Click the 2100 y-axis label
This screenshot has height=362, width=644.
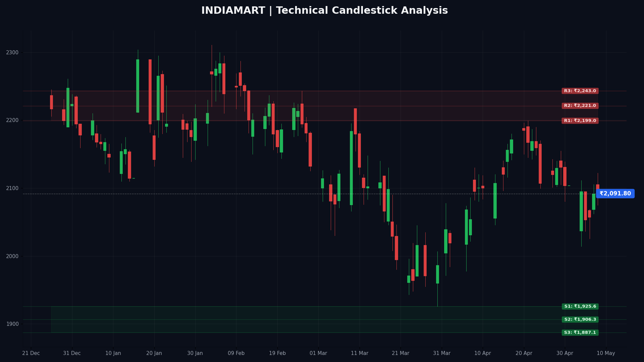[x=12, y=188]
